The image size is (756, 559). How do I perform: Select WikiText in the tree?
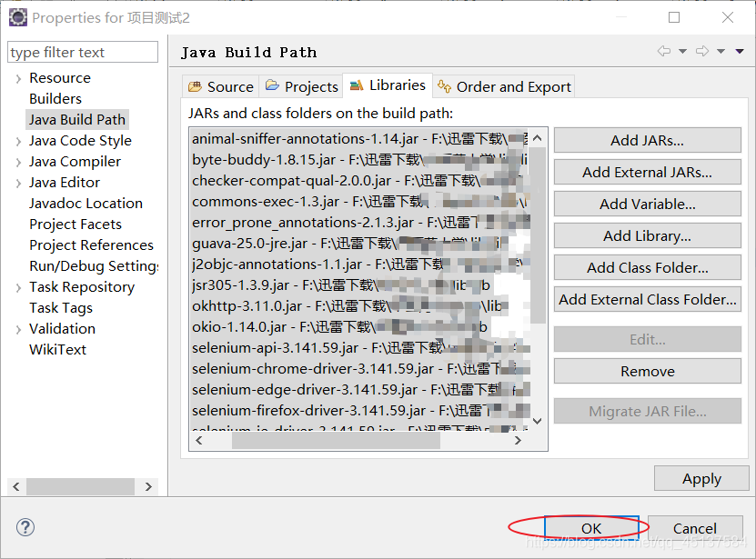click(58, 349)
